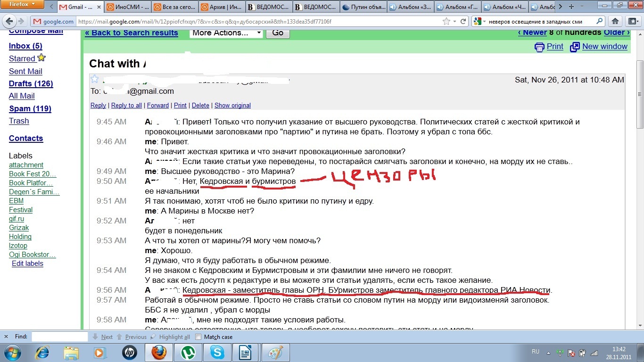Open the Inbox (5) folder

point(25,46)
